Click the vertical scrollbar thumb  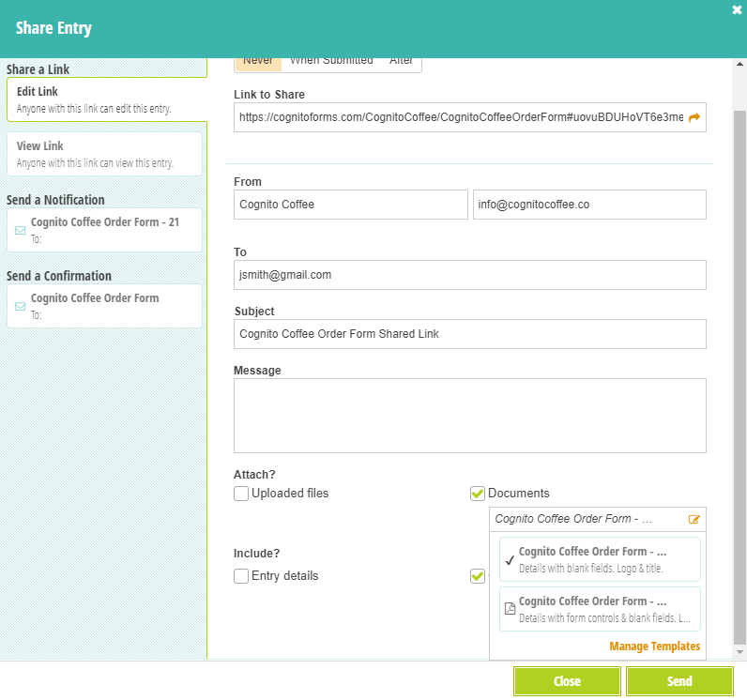(739, 376)
